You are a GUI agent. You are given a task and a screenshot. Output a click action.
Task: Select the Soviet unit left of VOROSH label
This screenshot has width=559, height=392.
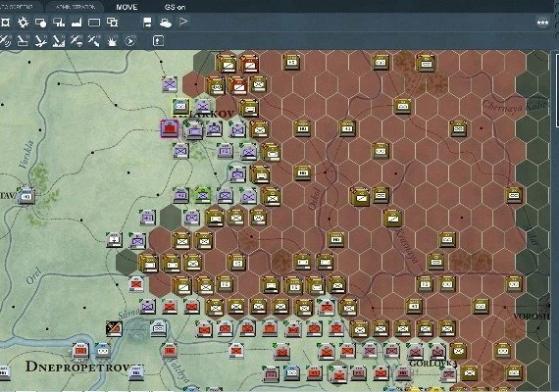click(x=481, y=307)
